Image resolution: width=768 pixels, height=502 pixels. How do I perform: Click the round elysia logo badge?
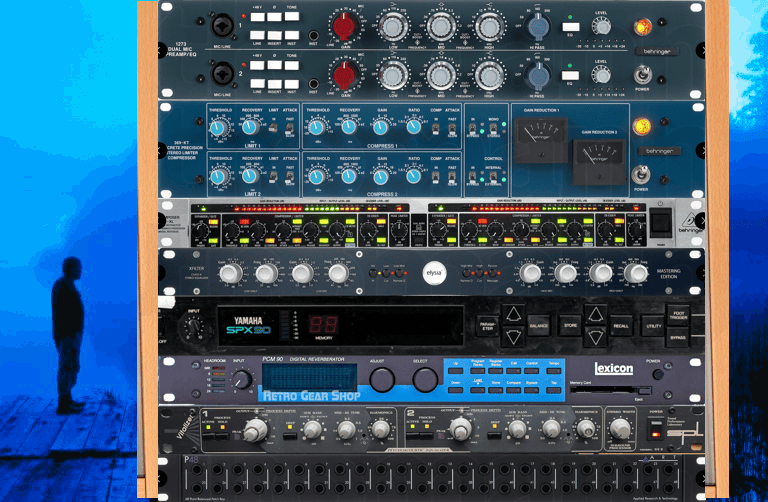434,273
